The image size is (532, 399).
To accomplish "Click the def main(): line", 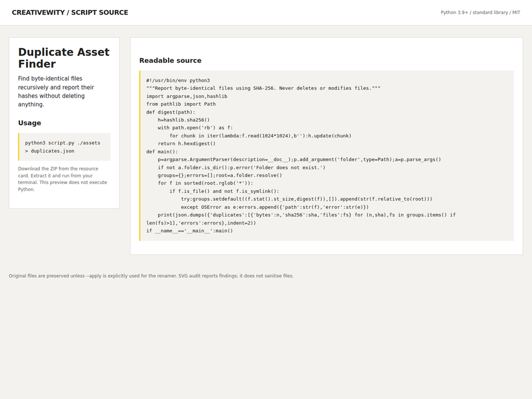I will 162,152.
